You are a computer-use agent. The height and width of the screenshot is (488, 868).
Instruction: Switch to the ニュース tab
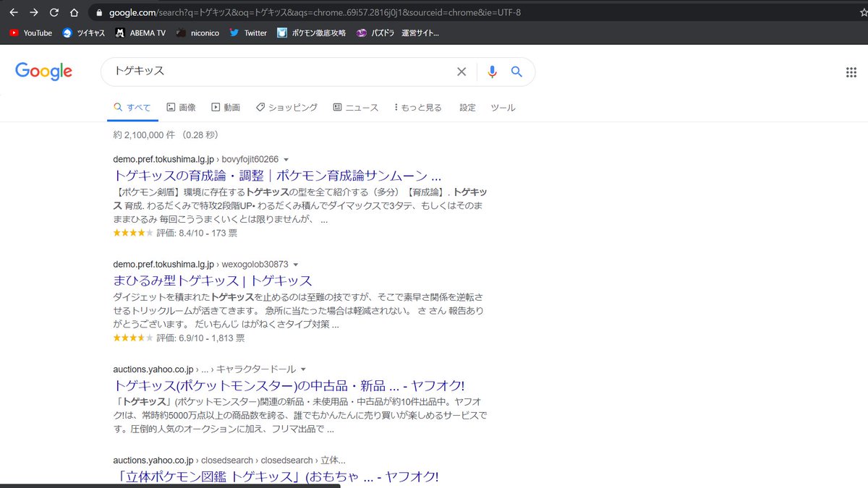(x=355, y=108)
